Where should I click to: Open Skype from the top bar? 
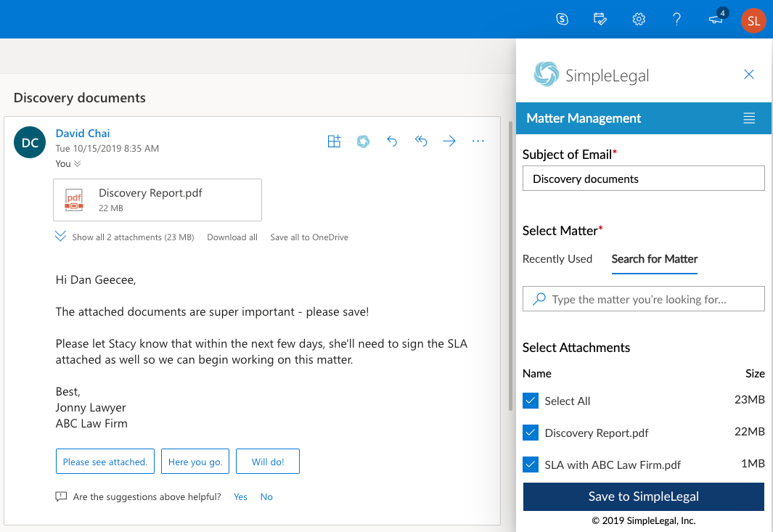(562, 19)
